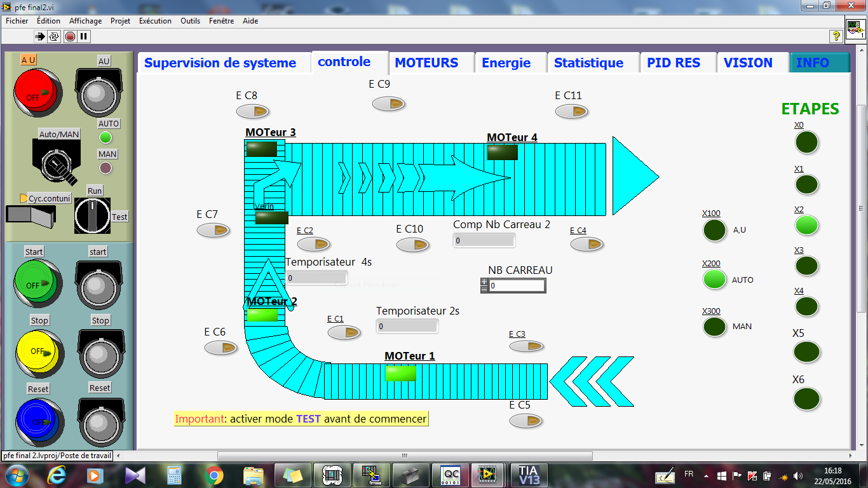Switch the Auto/MAN rotary selector
This screenshot has height=488, width=868.
pos(56,164)
